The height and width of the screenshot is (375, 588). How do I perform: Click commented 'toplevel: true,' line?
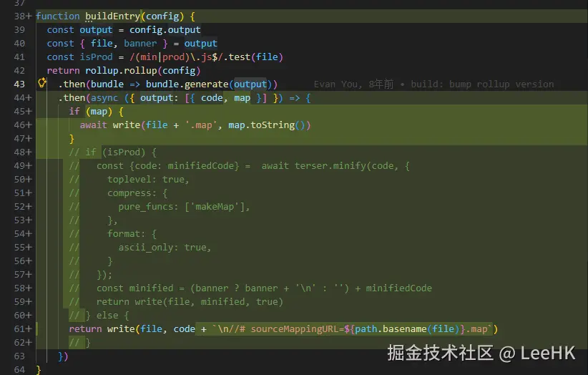click(x=148, y=180)
